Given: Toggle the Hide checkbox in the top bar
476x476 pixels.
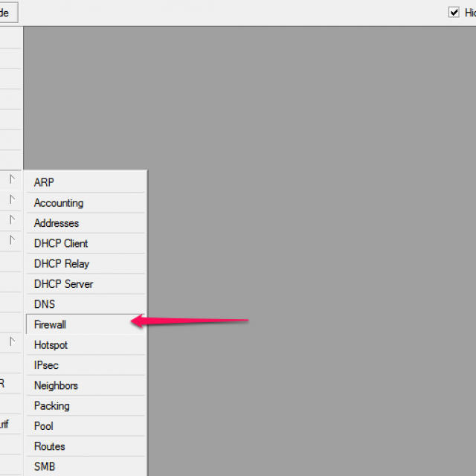Looking at the screenshot, I should click(x=454, y=13).
